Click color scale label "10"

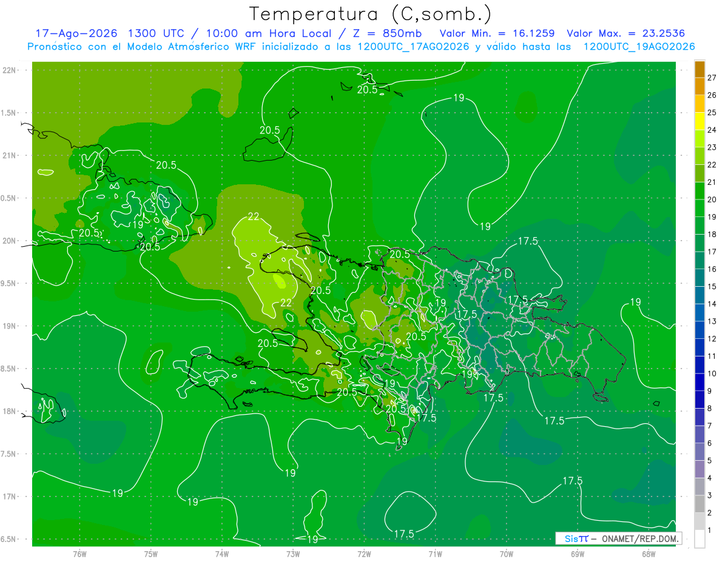712,373
